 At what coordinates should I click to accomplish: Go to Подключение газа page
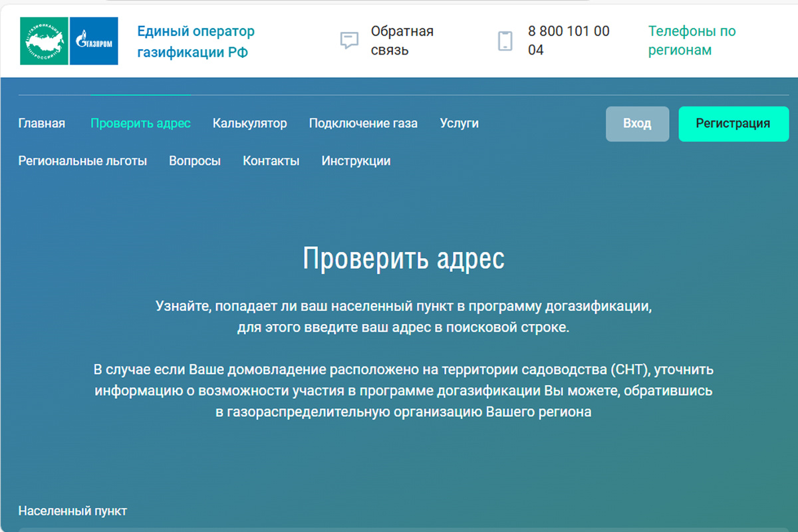(363, 123)
